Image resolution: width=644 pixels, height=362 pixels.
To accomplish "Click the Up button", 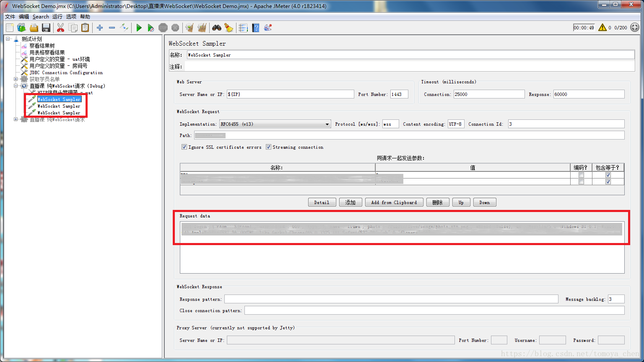I will tap(461, 202).
